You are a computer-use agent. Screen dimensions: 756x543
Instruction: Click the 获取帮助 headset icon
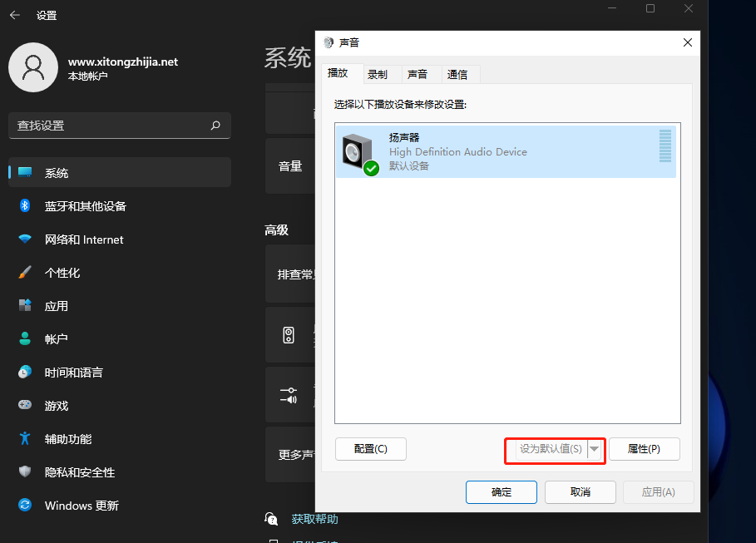(271, 519)
